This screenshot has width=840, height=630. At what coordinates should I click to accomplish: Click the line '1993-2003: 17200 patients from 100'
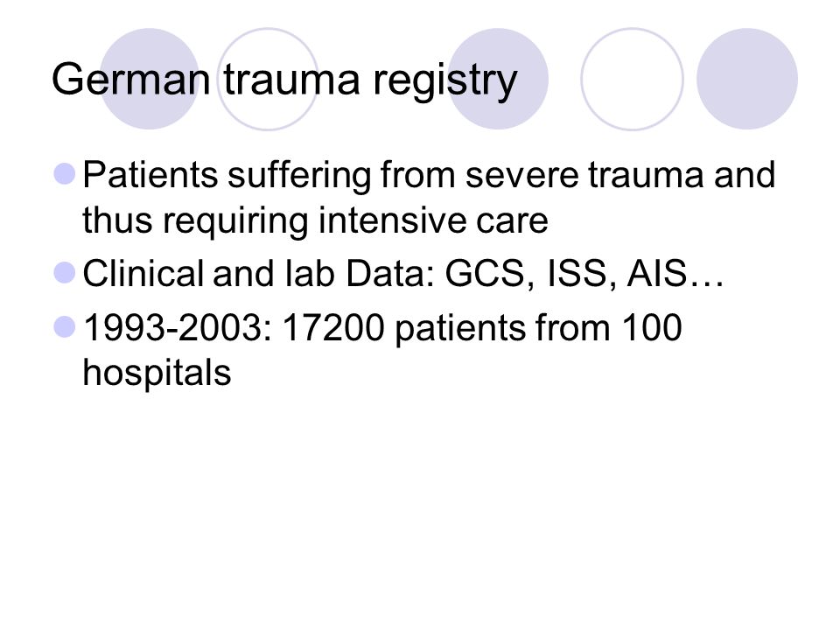tap(382, 327)
